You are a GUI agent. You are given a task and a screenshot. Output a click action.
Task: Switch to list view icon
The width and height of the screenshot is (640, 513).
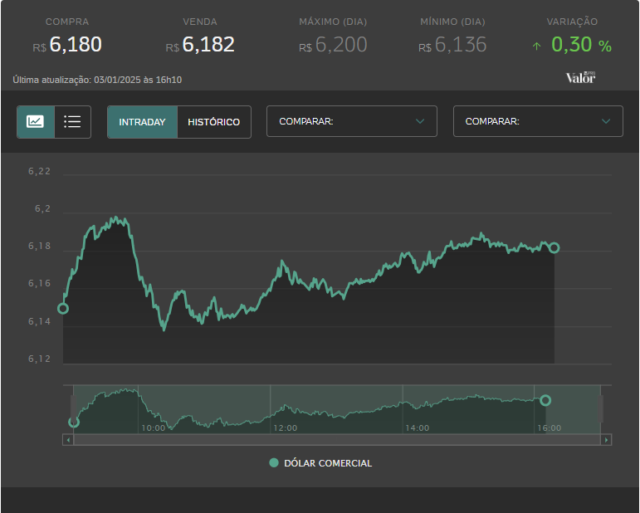pos(73,122)
